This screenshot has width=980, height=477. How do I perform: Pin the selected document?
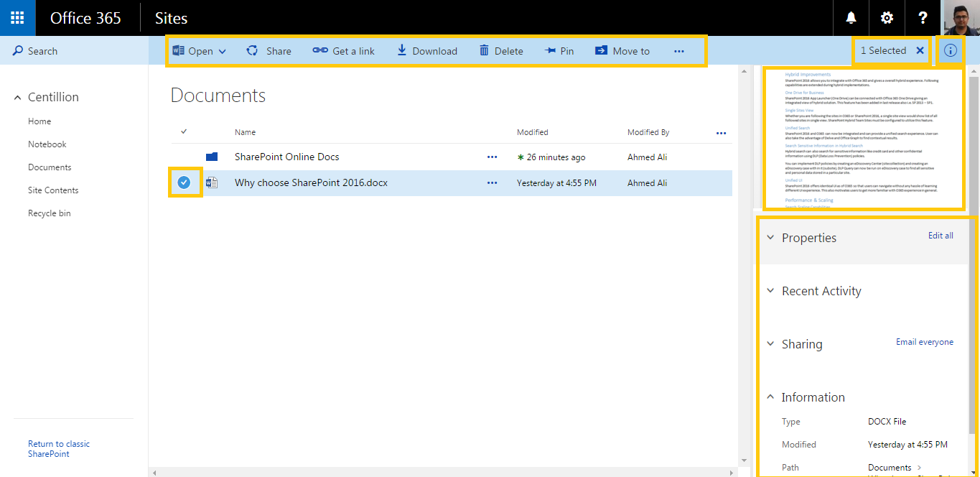559,51
